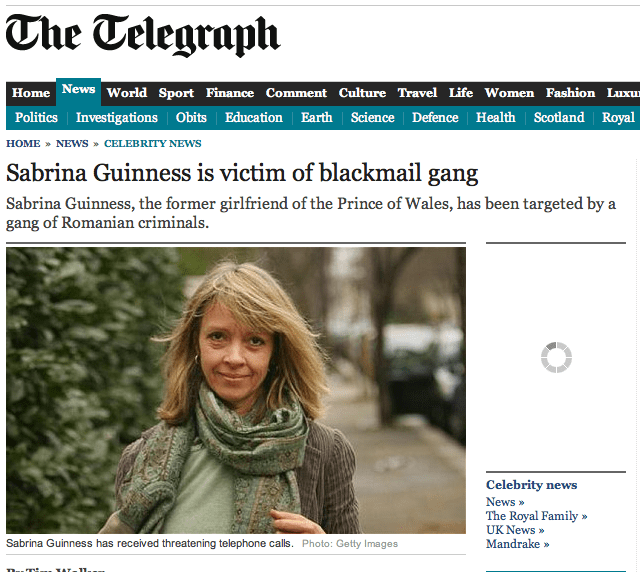
Task: Open the Education subsection
Action: point(254,118)
